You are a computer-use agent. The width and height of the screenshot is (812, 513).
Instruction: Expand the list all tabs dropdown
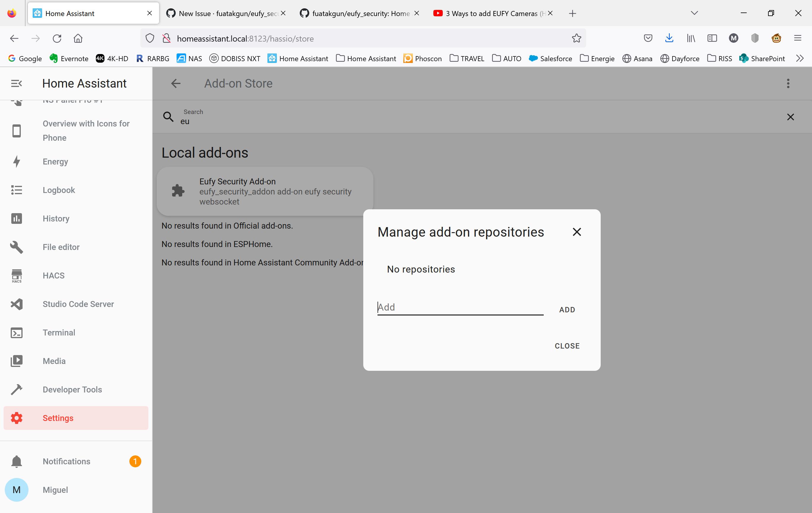point(694,13)
